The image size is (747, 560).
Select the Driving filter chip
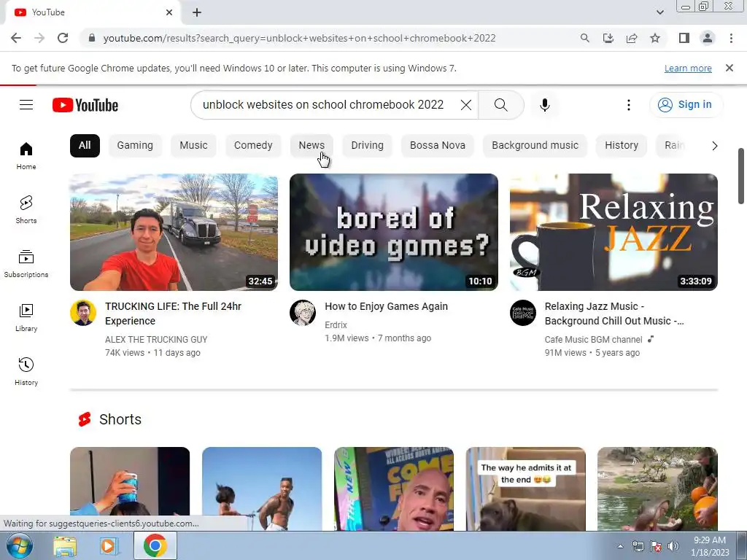368,145
